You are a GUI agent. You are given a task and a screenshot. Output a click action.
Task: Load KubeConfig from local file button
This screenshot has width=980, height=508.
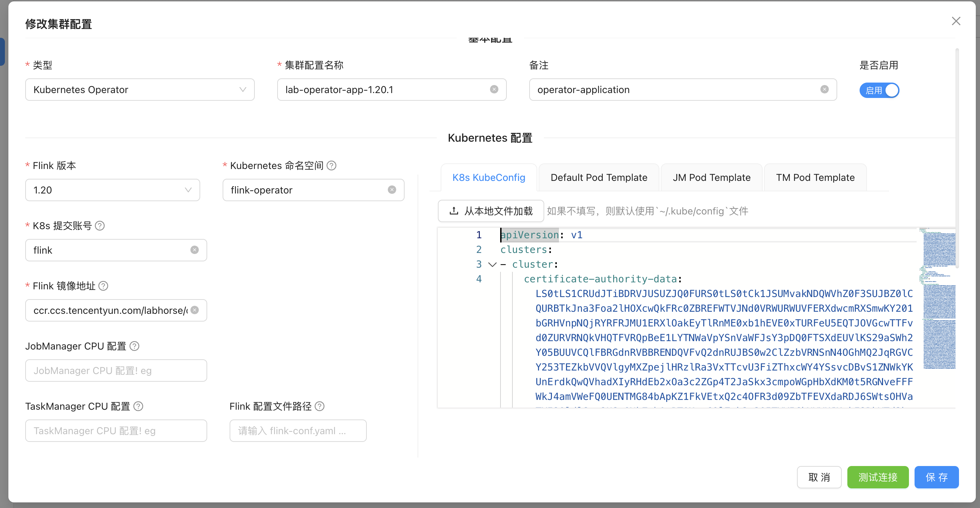click(490, 211)
